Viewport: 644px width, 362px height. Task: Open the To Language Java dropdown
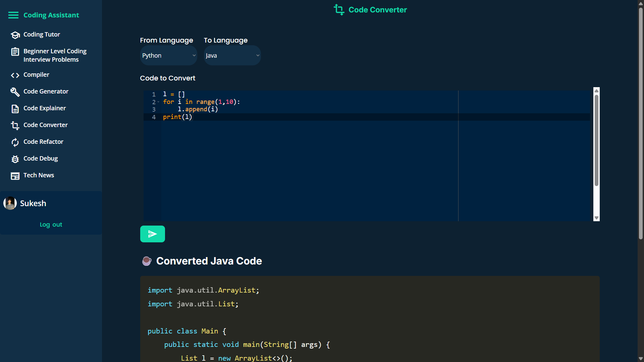coord(232,56)
